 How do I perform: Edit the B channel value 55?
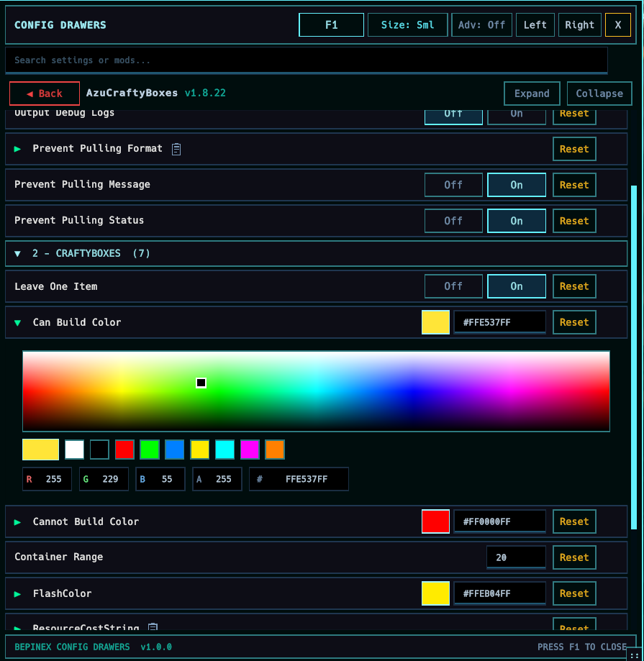(x=160, y=479)
